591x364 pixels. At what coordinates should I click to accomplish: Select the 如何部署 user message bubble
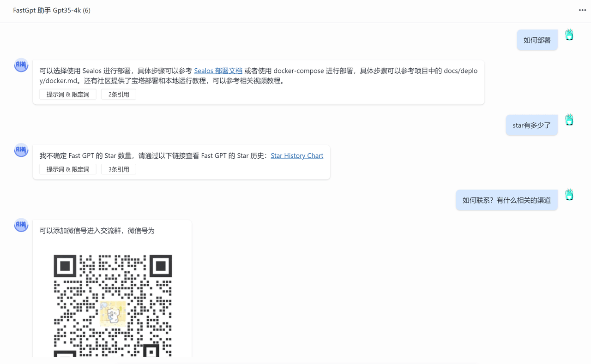point(537,40)
